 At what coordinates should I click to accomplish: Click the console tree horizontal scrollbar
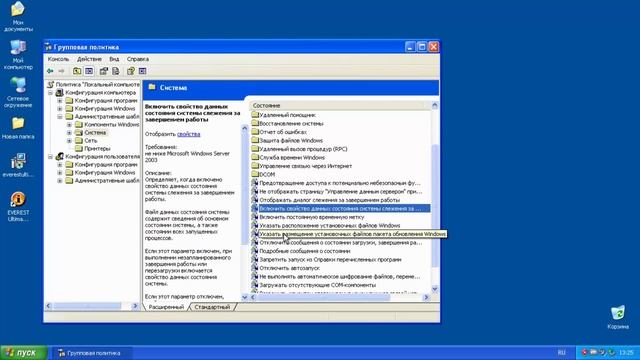tap(92, 306)
